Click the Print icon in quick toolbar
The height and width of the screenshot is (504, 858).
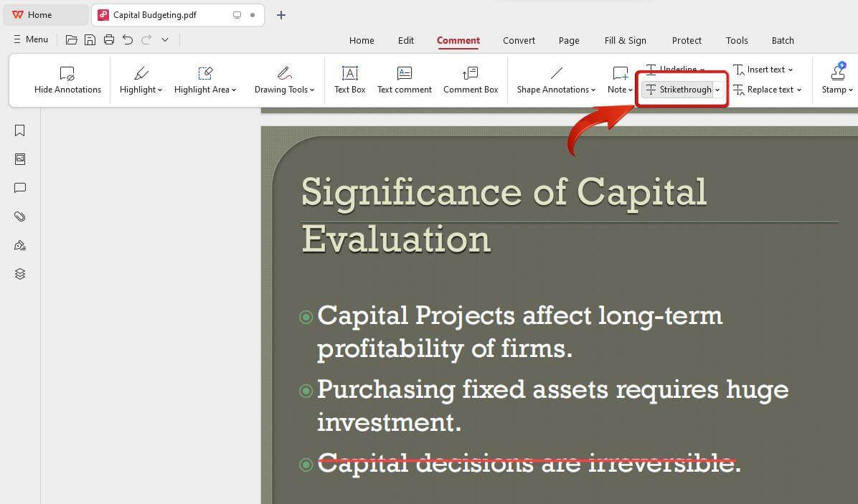pos(108,40)
